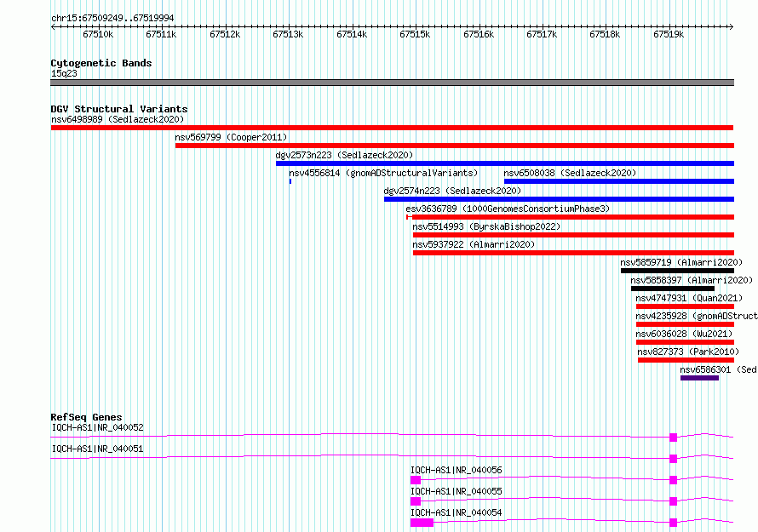Click second exon box on NR_040055
The height and width of the screenshot is (532, 758).
click(x=674, y=501)
